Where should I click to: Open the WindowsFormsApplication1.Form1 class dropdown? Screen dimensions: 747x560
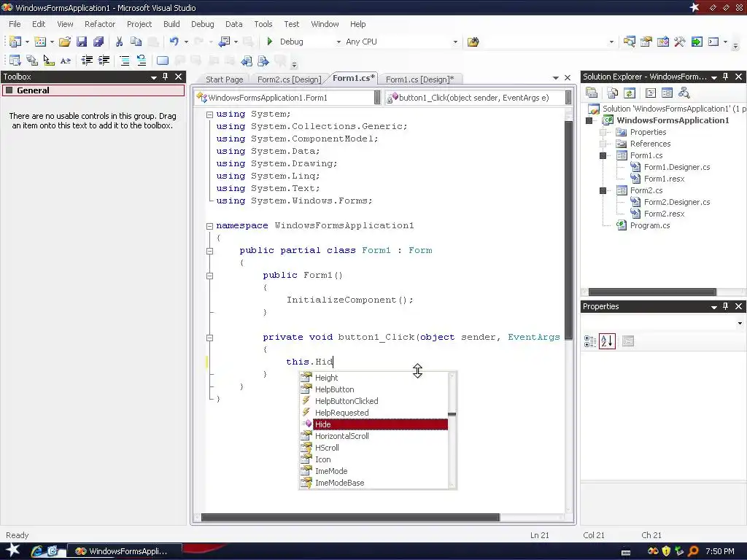pos(377,98)
